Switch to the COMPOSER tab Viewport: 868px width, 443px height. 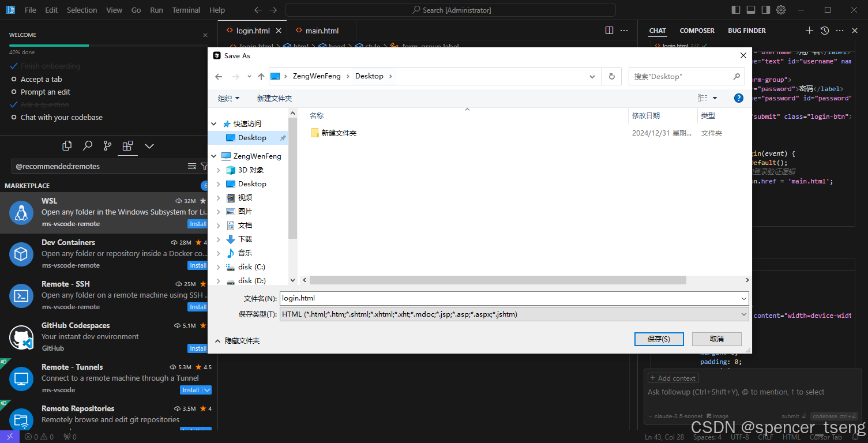(697, 31)
